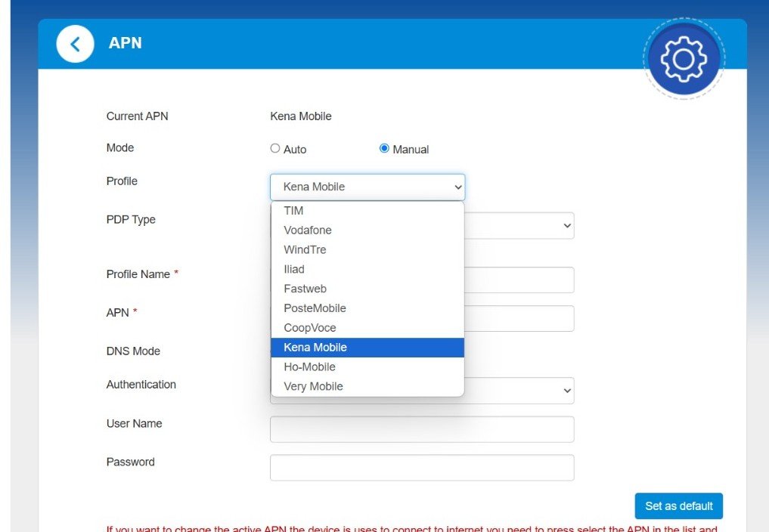Image resolution: width=769 pixels, height=532 pixels.
Task: Focus the User Name input field
Action: (422, 429)
